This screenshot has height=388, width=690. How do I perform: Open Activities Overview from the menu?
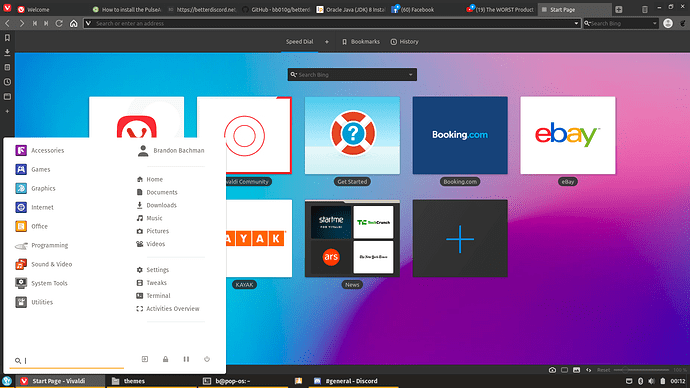(x=168, y=309)
